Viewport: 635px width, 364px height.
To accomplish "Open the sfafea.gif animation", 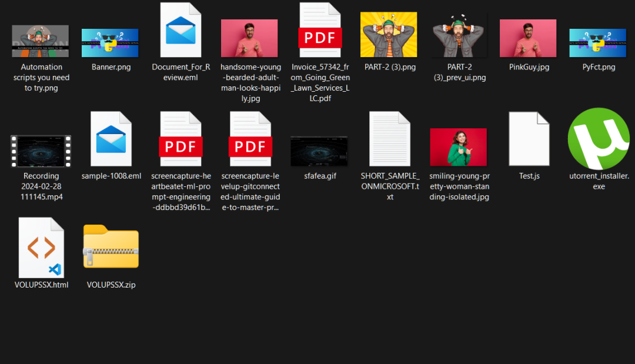I will (319, 150).
